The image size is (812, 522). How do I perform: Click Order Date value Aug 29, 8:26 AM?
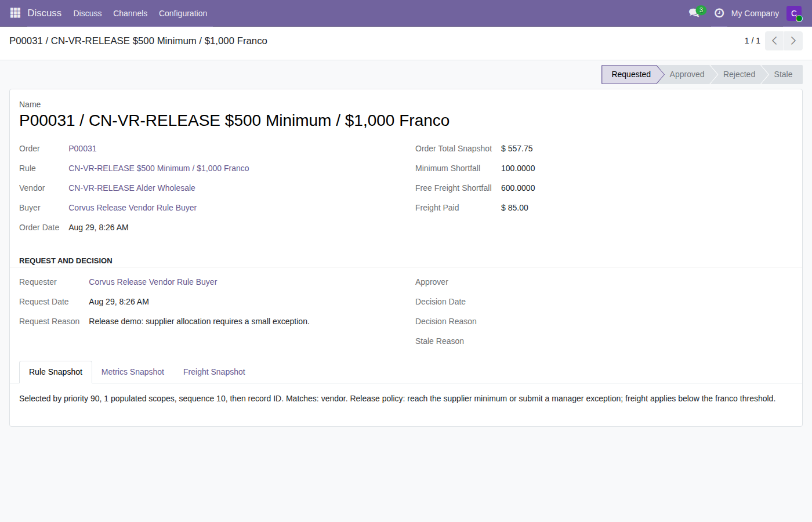[x=99, y=227]
